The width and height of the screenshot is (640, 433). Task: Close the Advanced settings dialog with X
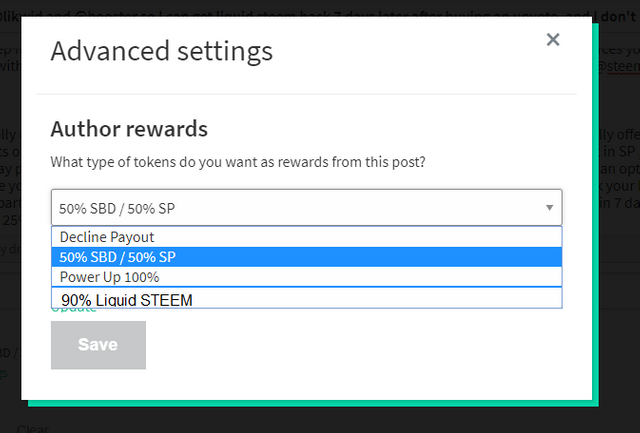[x=553, y=40]
